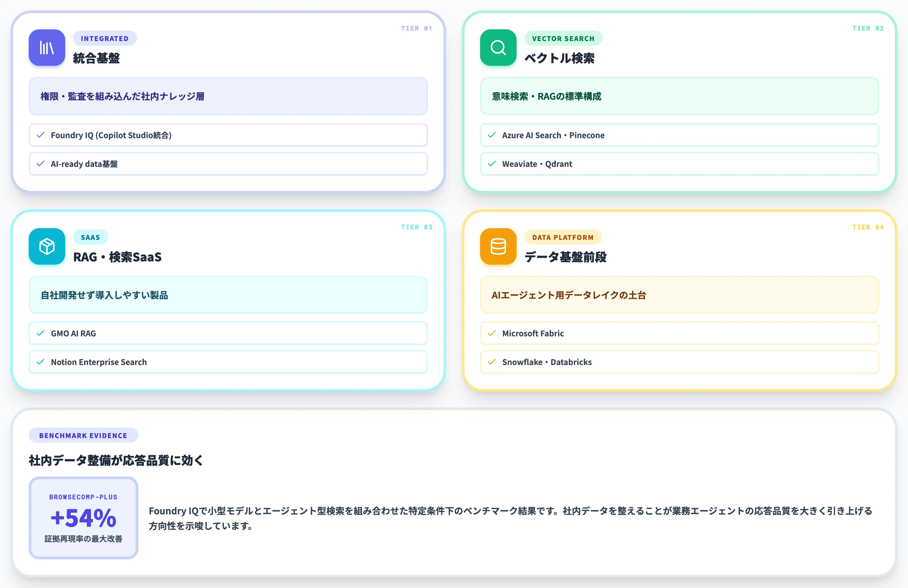The image size is (908, 588).
Task: Click the cyan cube icon for RAG・検索SaaS
Action: (47, 246)
